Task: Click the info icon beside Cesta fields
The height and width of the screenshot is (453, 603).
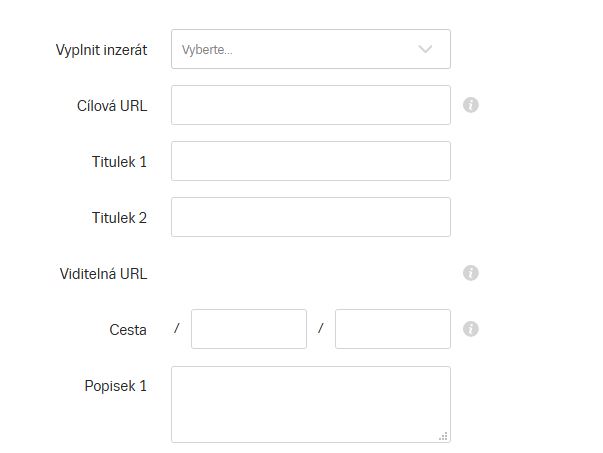Action: click(x=470, y=329)
